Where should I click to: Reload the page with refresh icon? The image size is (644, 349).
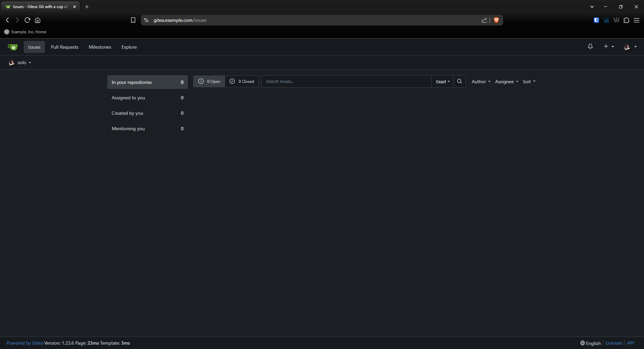click(28, 20)
